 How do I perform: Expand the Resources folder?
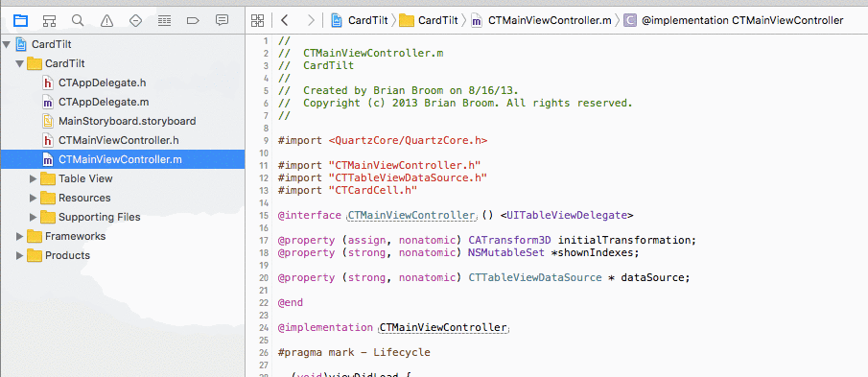coord(34,199)
